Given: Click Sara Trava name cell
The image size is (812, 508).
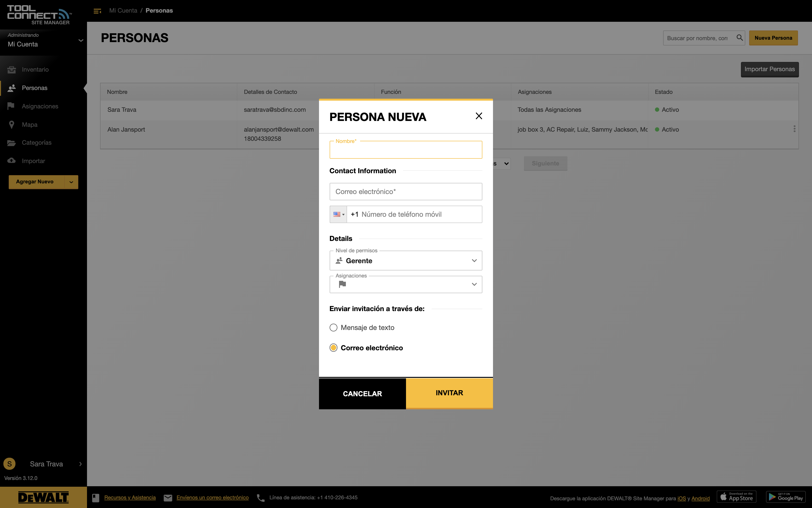Looking at the screenshot, I should click(122, 110).
